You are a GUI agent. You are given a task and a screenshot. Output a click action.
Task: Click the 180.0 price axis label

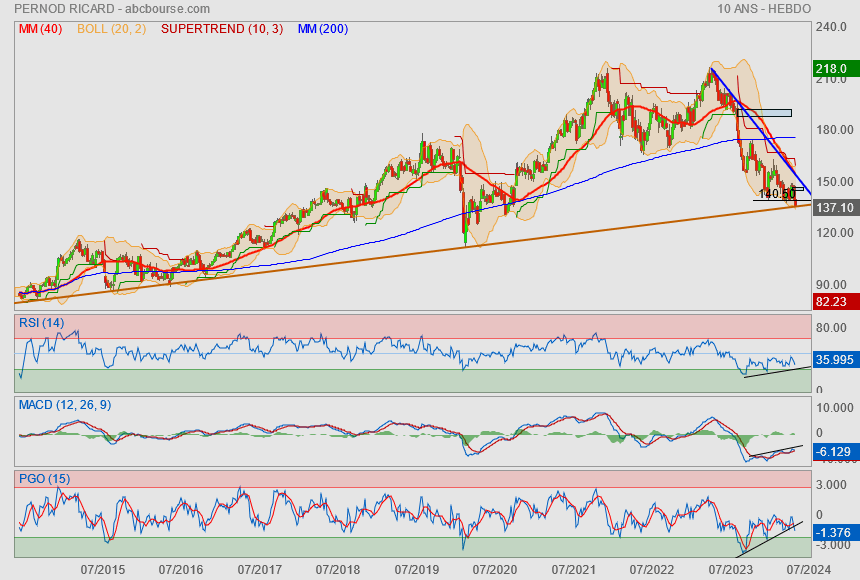coord(834,130)
